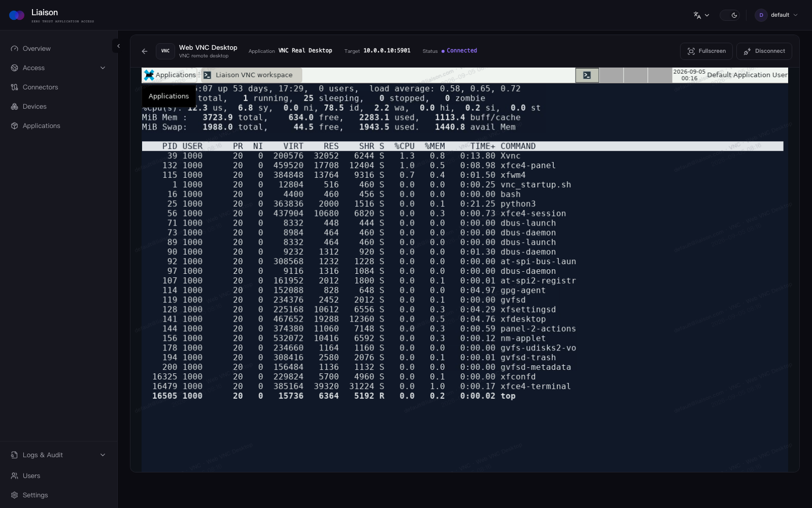Click the Overview gauge icon

[x=14, y=49]
